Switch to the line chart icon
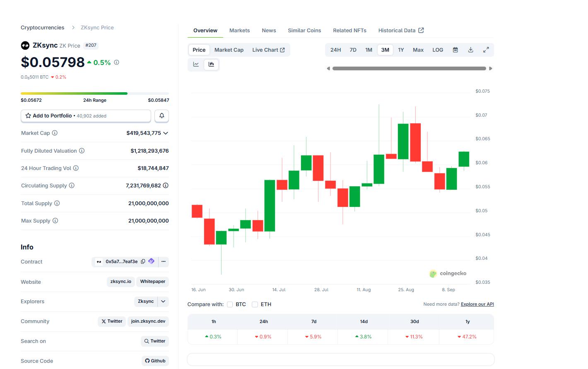Image resolution: width=588 pixels, height=369 pixels. 195,65
